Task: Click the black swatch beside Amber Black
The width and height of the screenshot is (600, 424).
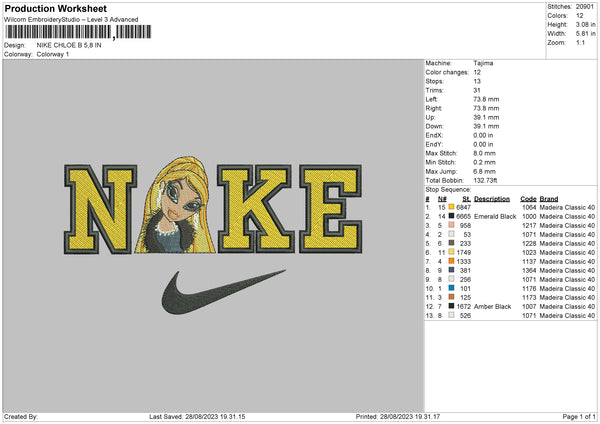Action: [452, 306]
